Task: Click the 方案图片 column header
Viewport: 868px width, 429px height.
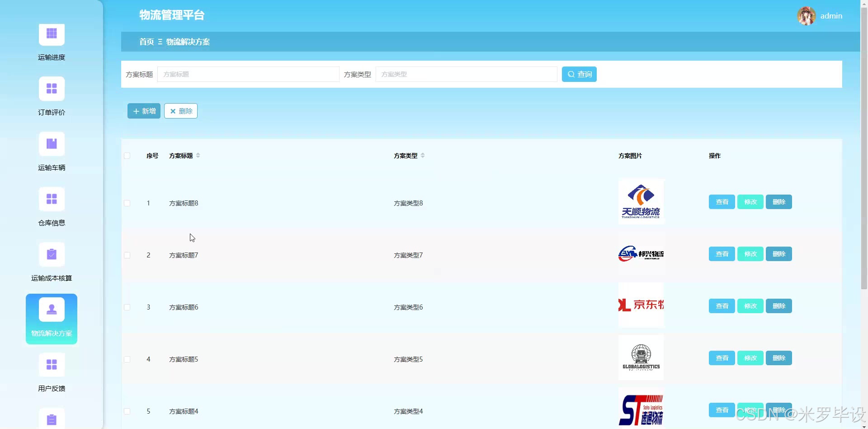Action: pyautogui.click(x=630, y=156)
